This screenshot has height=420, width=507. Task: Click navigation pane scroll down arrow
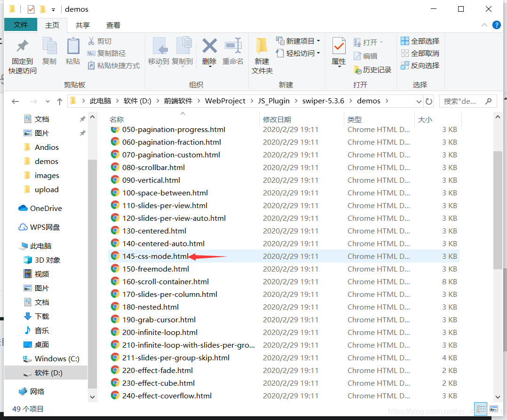click(x=93, y=397)
